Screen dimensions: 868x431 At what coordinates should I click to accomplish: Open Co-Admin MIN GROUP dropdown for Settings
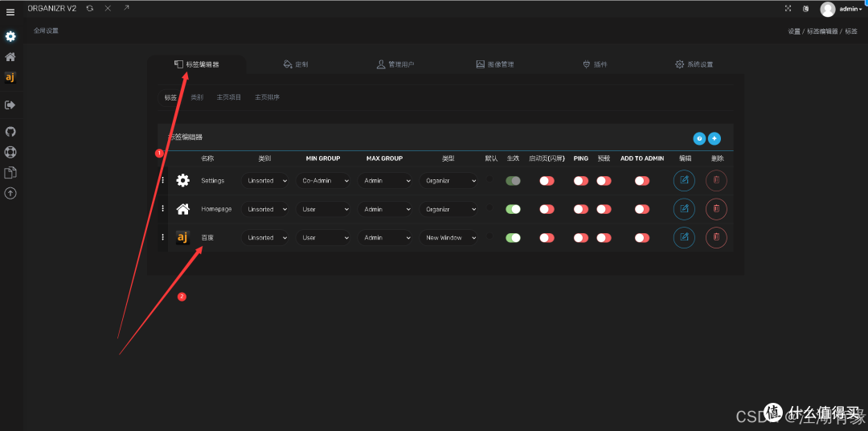pos(323,181)
